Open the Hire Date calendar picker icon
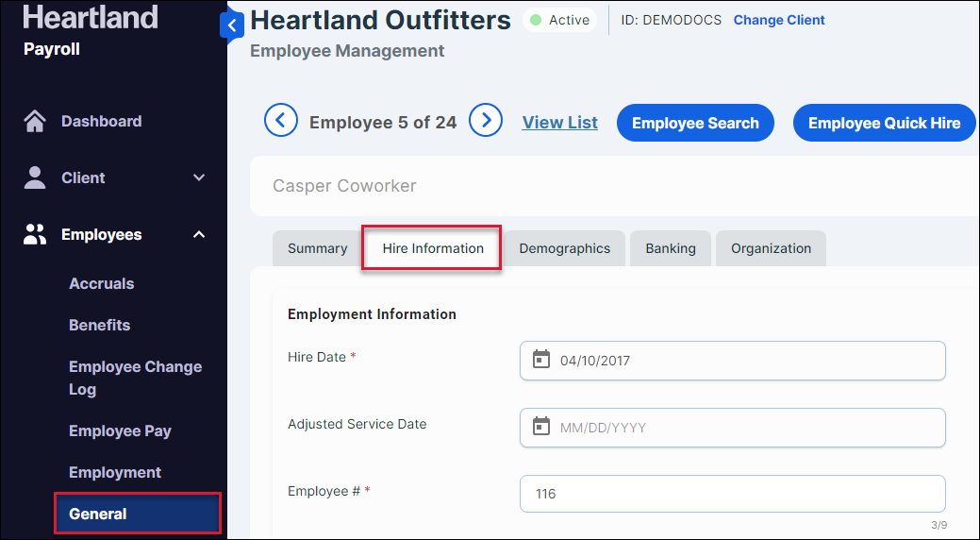Viewport: 980px width, 540px height. [x=540, y=360]
